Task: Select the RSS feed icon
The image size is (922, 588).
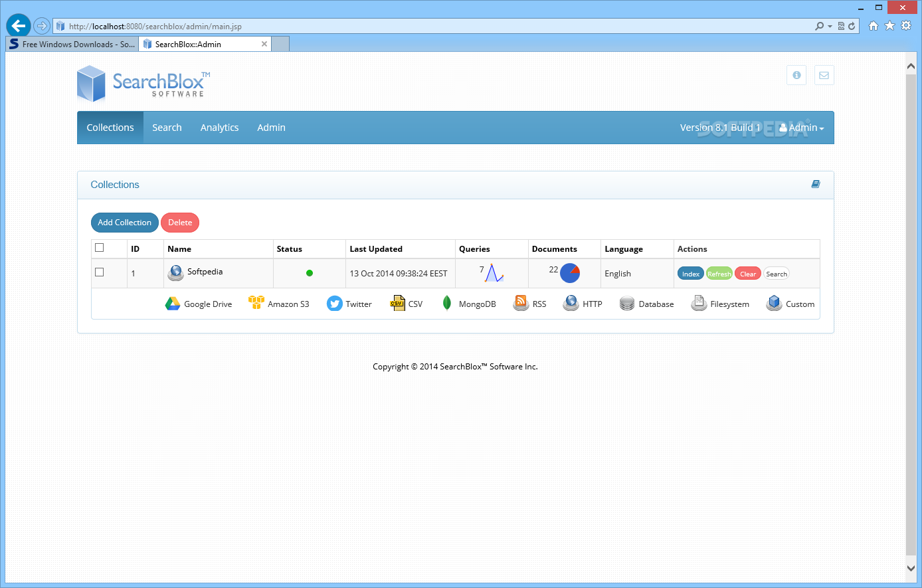Action: click(521, 304)
